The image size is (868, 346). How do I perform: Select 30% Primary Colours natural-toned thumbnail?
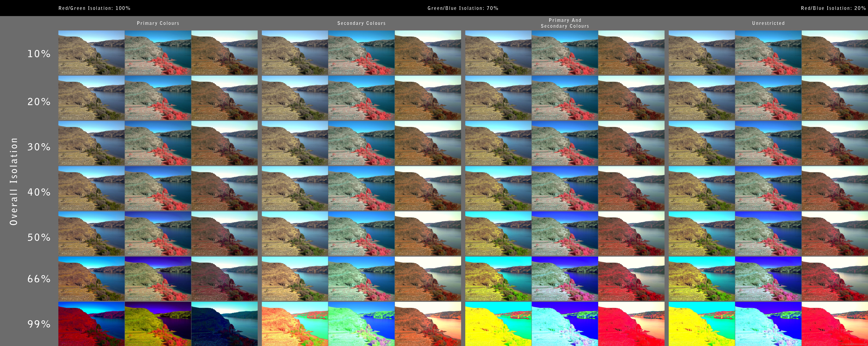91,143
